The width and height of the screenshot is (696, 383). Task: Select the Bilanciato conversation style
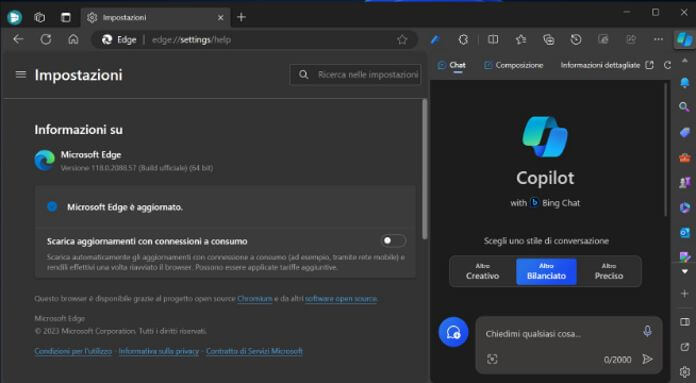coord(546,271)
